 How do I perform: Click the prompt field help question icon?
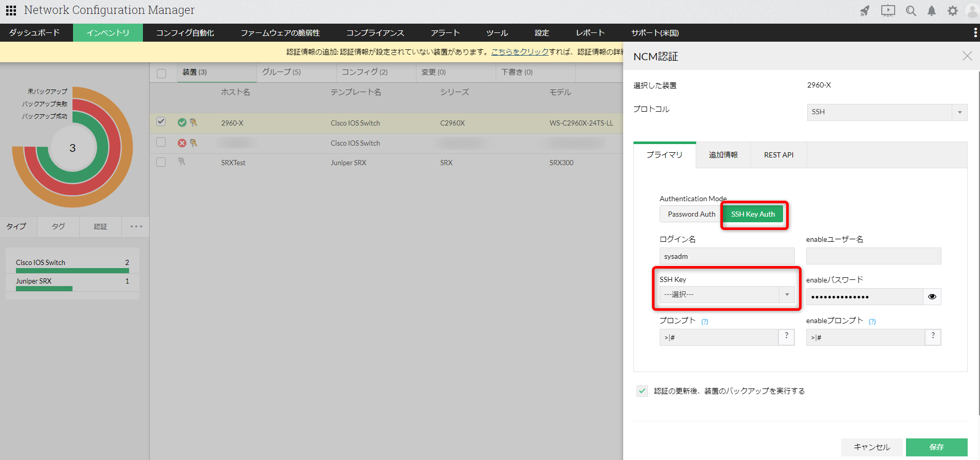click(x=786, y=337)
